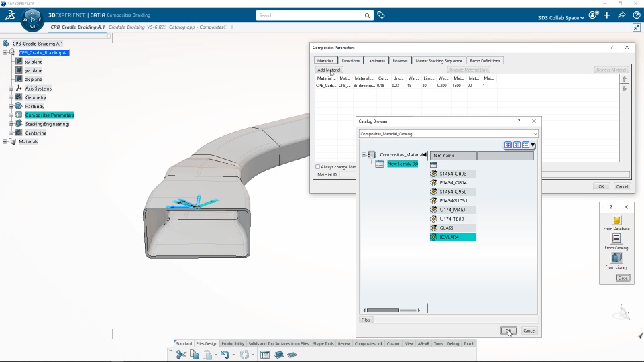This screenshot has width=644, height=362.
Task: Click the Filter input field
Action: click(455, 320)
